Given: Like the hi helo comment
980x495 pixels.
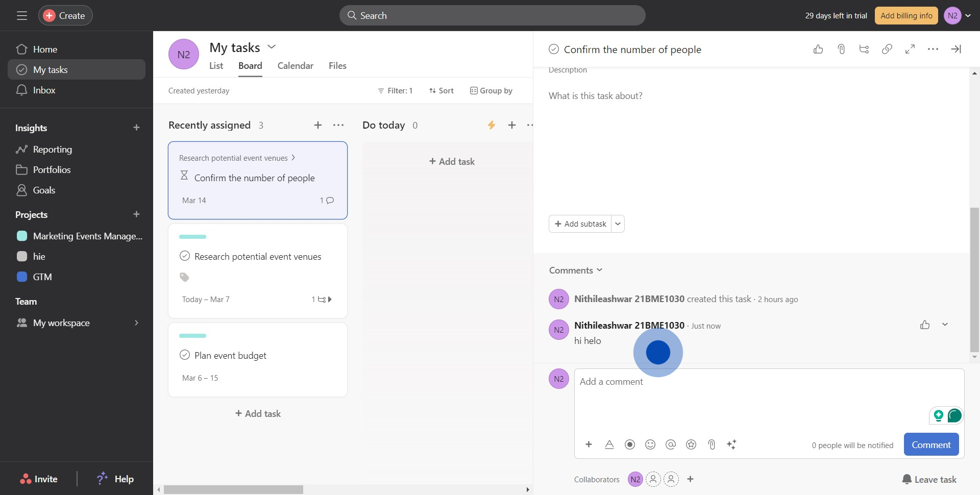Looking at the screenshot, I should (x=925, y=325).
